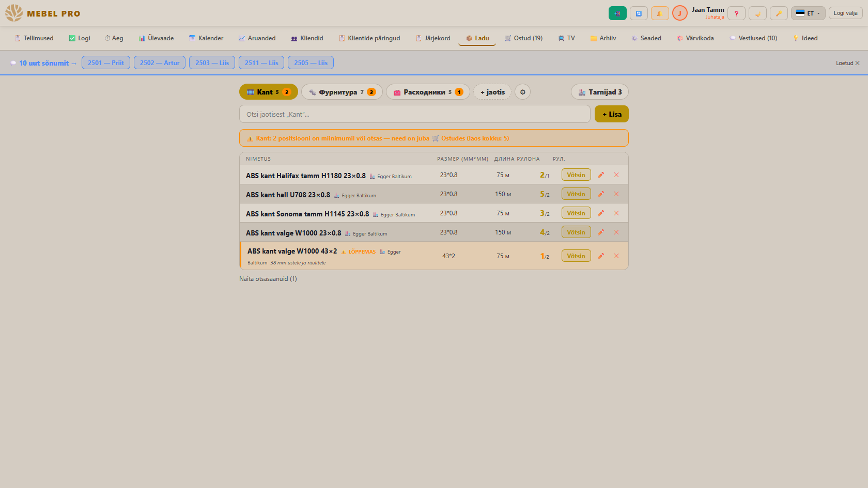Click the green keypad icon button

pyautogui.click(x=617, y=13)
